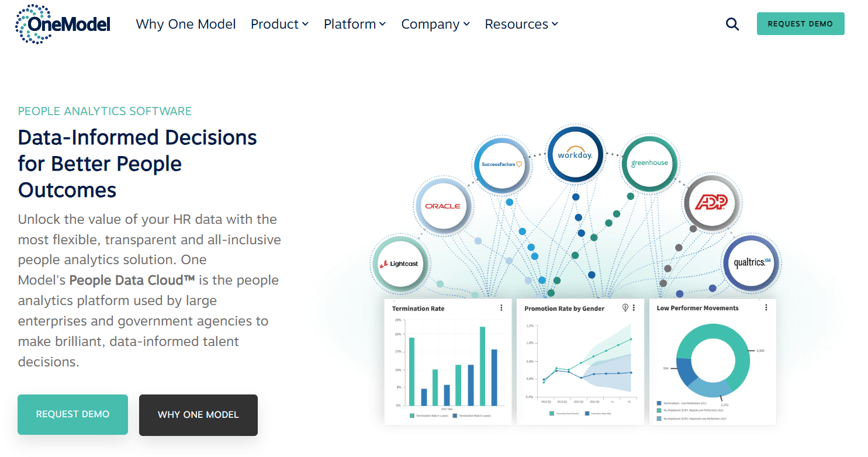868x457 pixels.
Task: Click the SuccessFactors logo circle
Action: [x=502, y=164]
